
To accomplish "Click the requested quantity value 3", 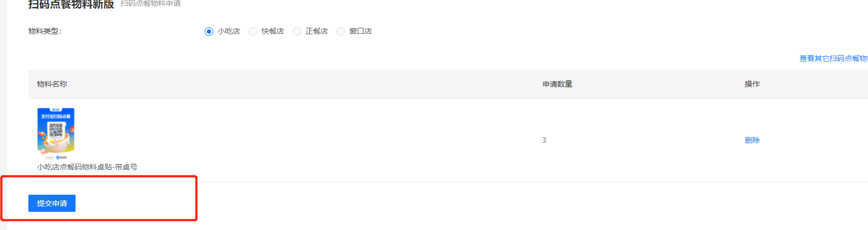I will [x=544, y=140].
